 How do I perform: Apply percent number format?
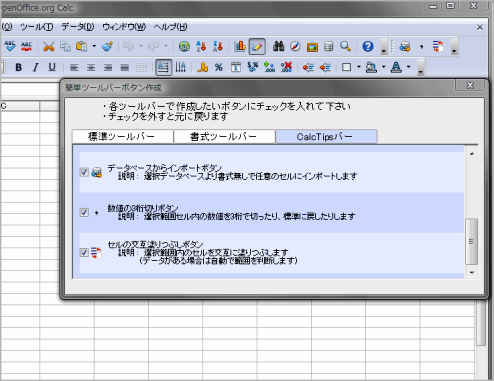tap(219, 68)
